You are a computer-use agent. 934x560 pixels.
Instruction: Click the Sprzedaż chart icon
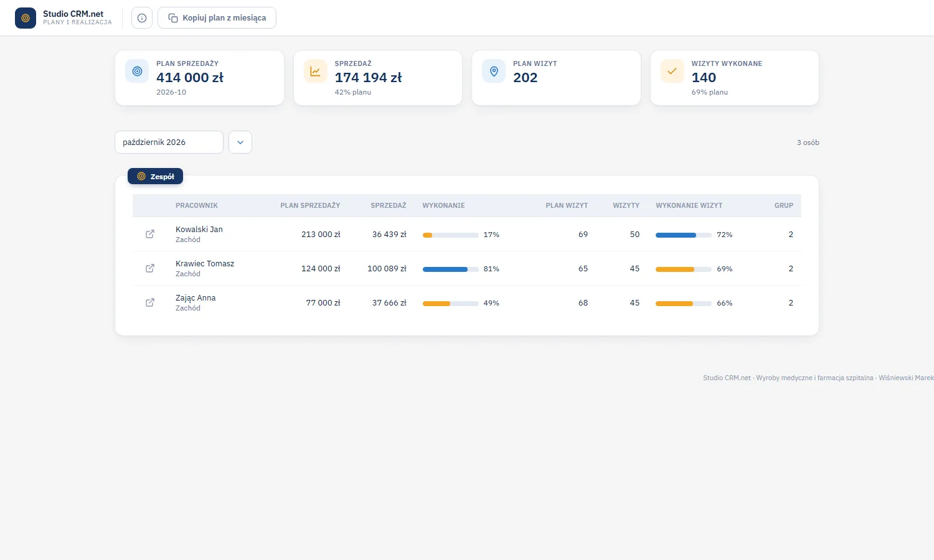tap(316, 72)
